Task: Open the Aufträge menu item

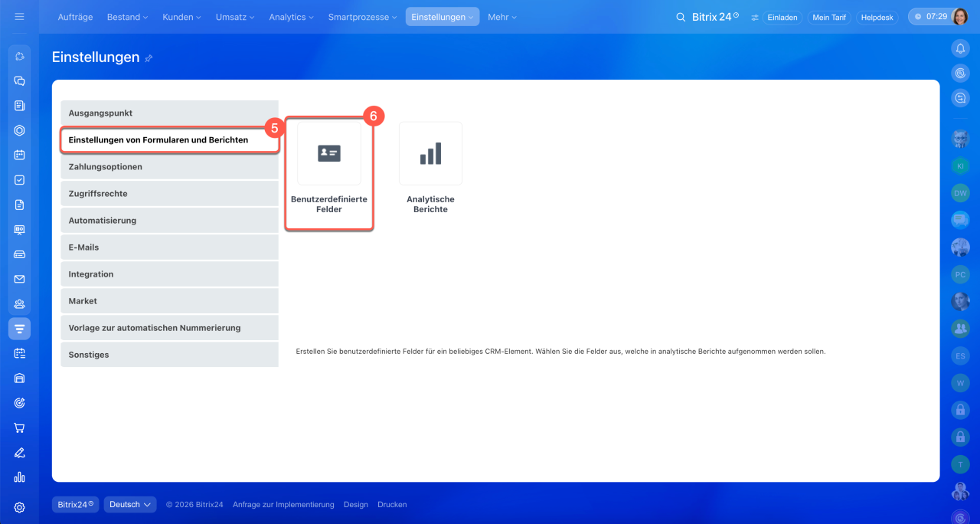Action: click(76, 17)
